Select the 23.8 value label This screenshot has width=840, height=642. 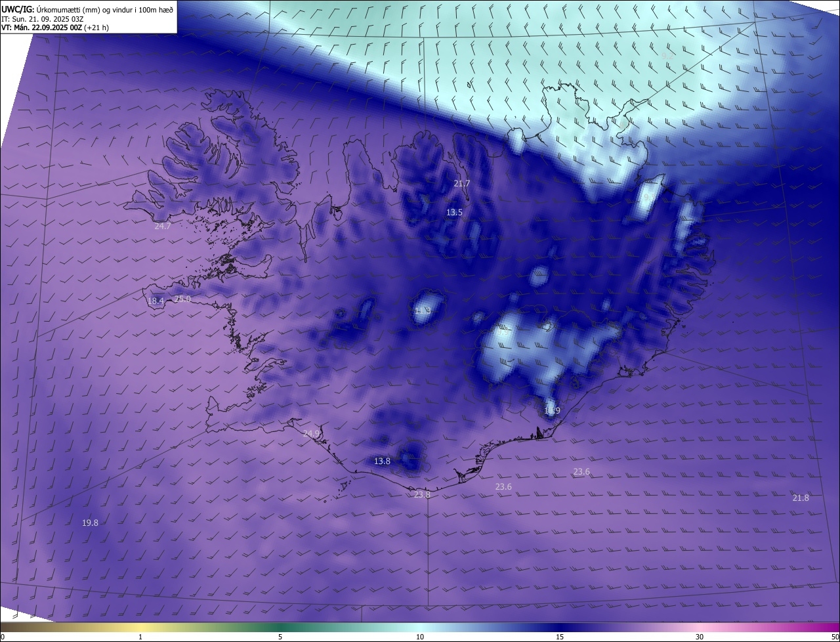[x=422, y=494]
